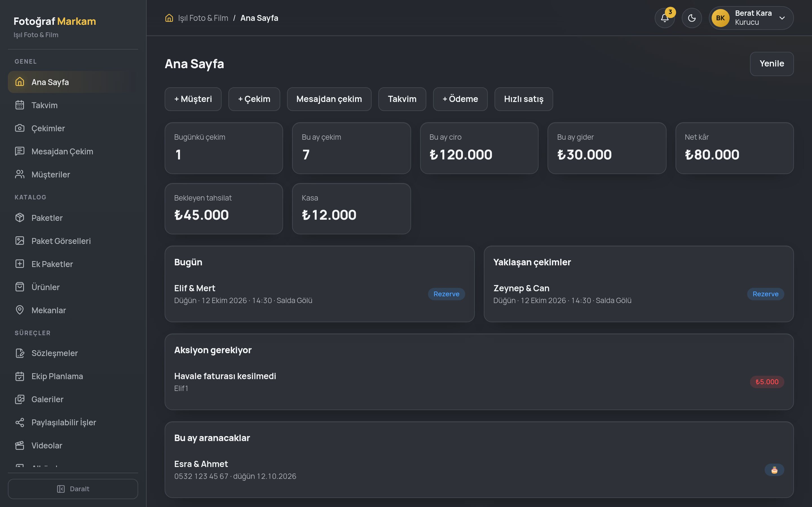This screenshot has height=507, width=812.
Task: Click the + Müşteri quick action
Action: [193, 99]
